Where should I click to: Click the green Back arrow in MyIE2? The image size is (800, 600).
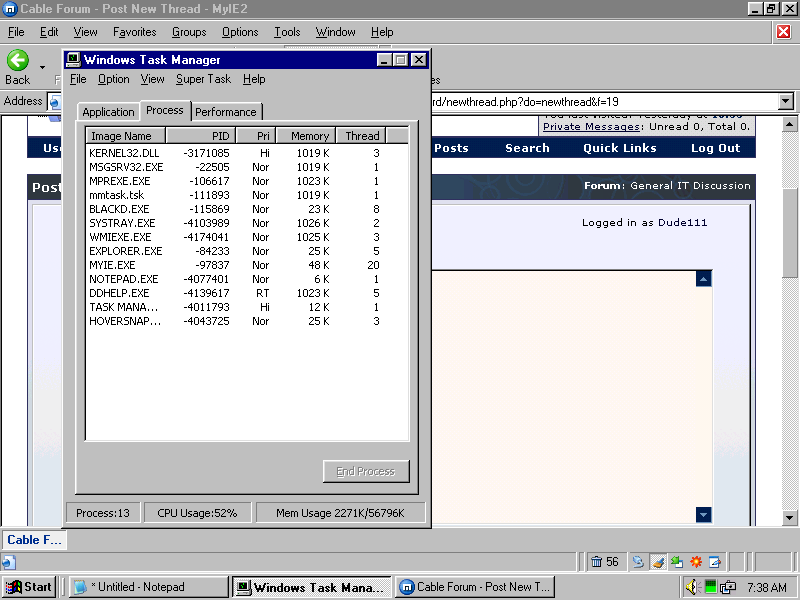pos(18,60)
